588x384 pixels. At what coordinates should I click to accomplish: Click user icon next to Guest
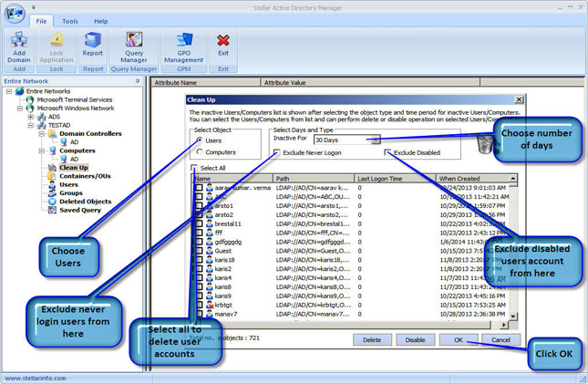[210, 251]
